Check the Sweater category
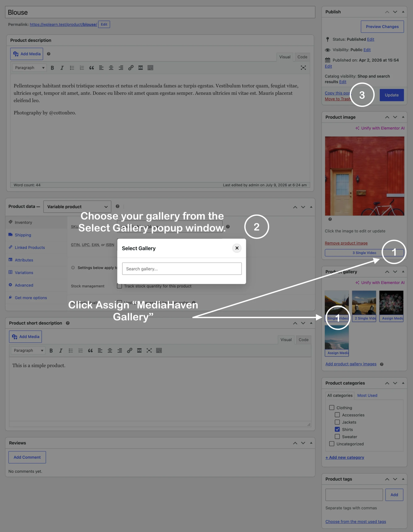This screenshot has height=532, width=413. coord(337,437)
